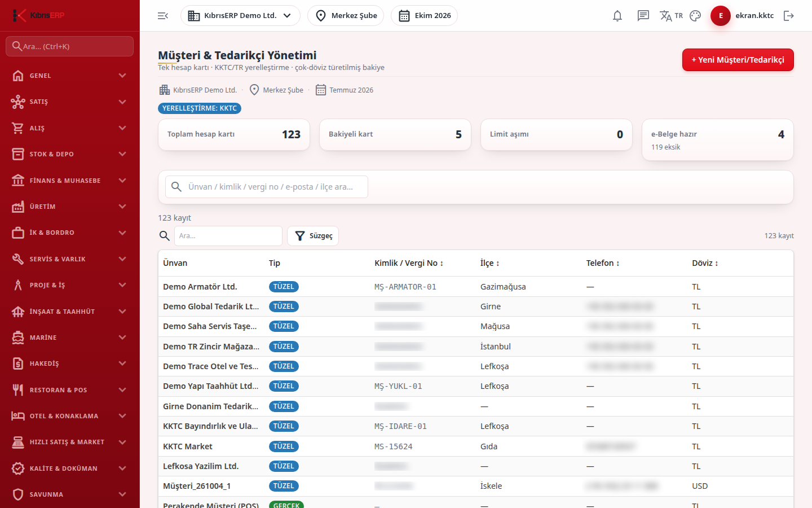
Task: Switch language with the TR translate icon
Action: pos(671,16)
